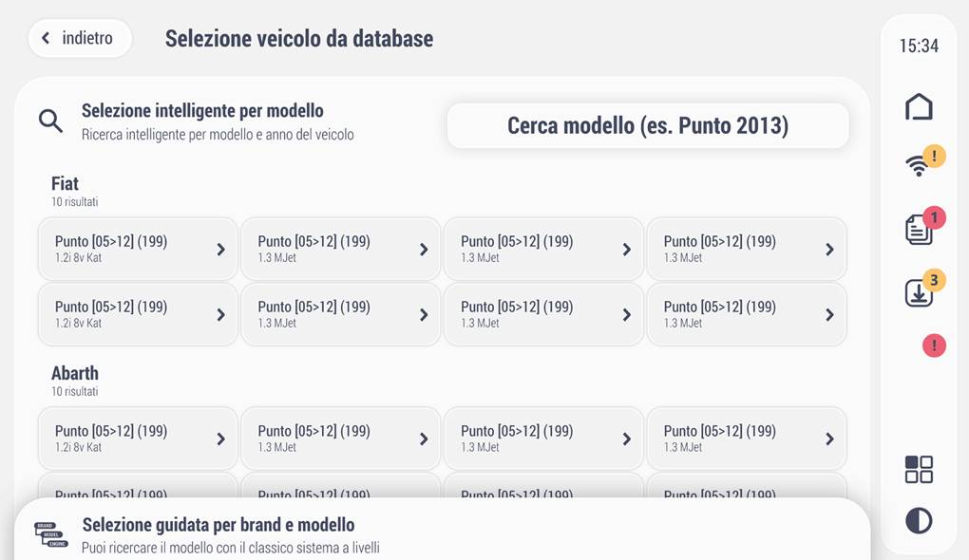Select first Fiat Punto 1.2i 8v Kat
This screenshot has width=969, height=560.
[138, 249]
